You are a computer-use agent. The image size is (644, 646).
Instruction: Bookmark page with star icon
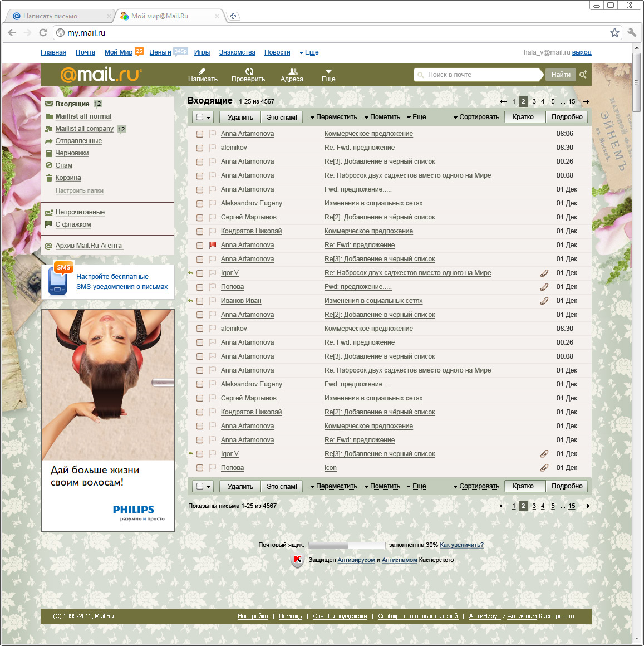click(x=614, y=32)
